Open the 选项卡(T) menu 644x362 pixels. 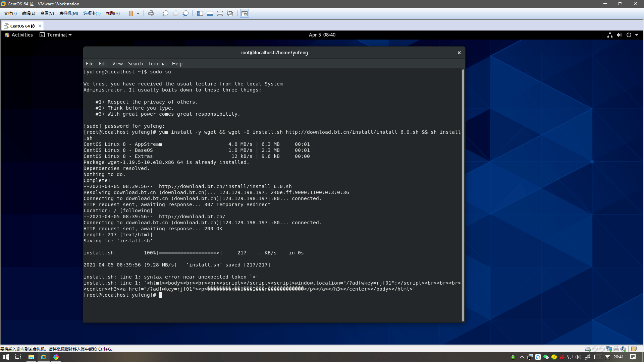pos(92,13)
